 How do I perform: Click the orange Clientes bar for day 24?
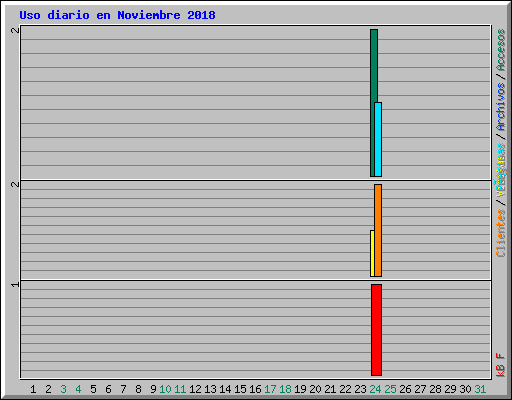point(378,230)
